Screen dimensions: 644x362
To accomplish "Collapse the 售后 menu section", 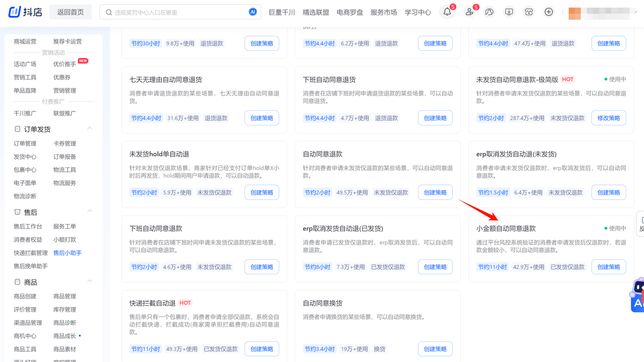I will coord(90,211).
